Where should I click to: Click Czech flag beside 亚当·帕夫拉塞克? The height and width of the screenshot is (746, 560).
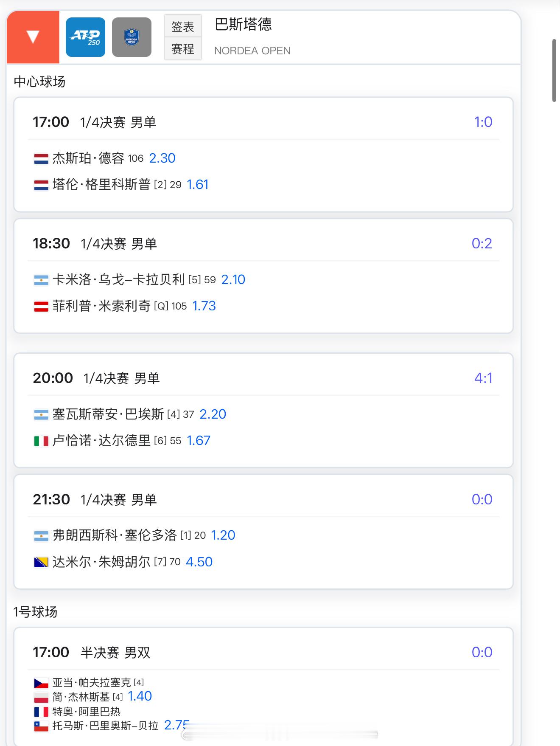(x=41, y=683)
